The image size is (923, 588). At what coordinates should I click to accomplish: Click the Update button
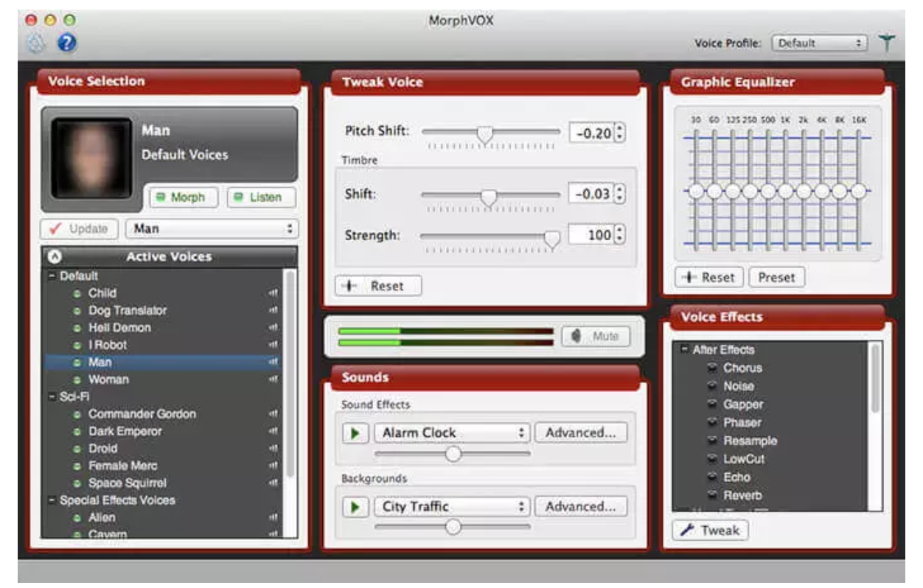coord(79,229)
